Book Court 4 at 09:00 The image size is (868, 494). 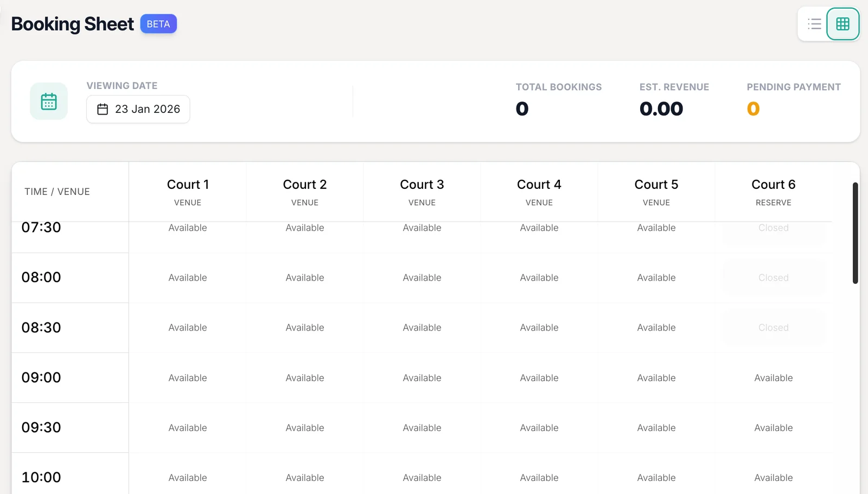coord(539,378)
